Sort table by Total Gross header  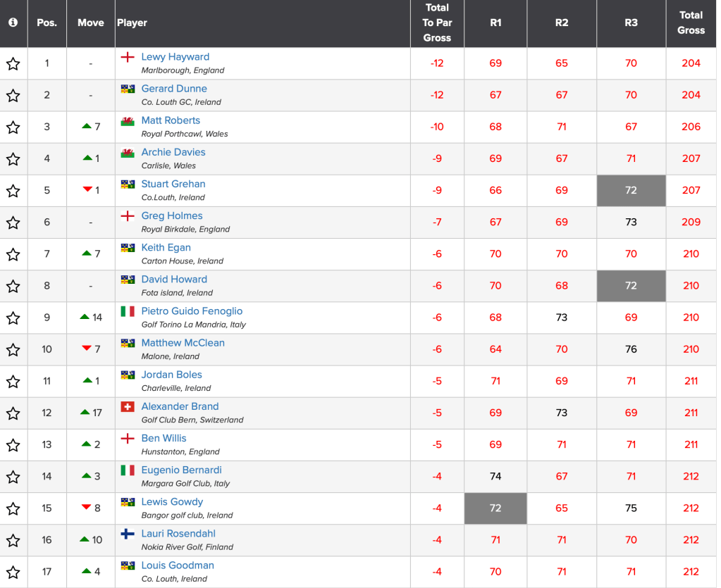pyautogui.click(x=691, y=23)
